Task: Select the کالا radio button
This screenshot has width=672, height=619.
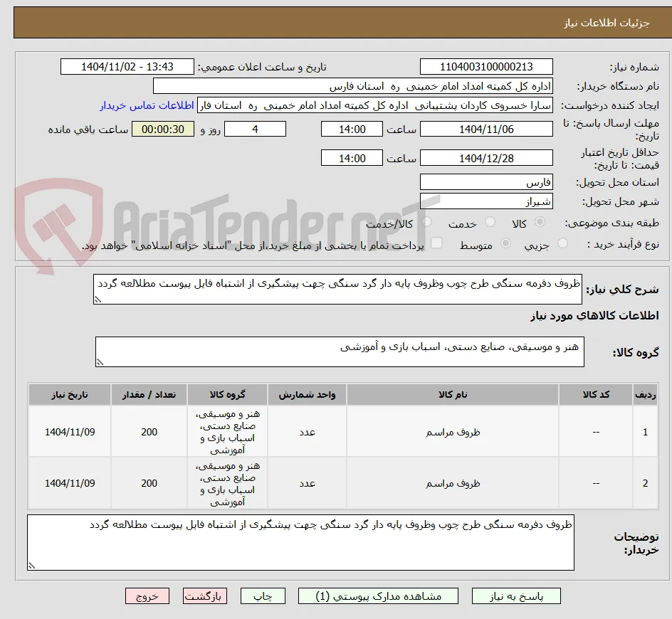Action: pyautogui.click(x=540, y=222)
